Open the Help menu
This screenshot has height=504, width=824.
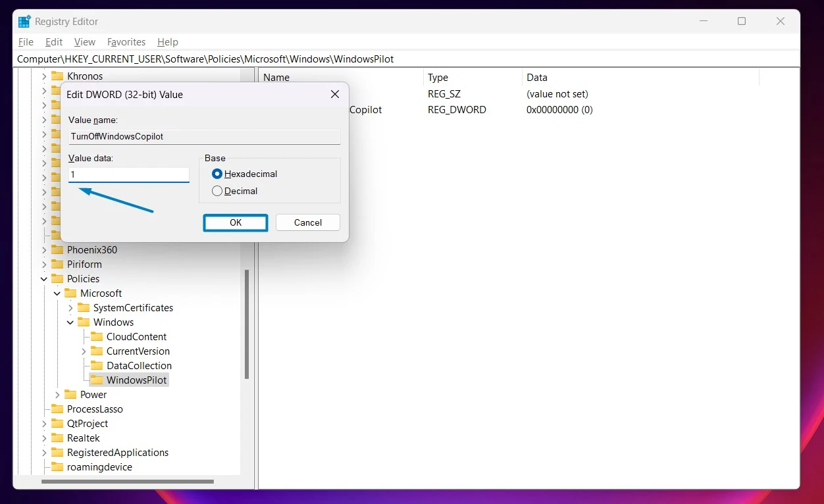(168, 42)
